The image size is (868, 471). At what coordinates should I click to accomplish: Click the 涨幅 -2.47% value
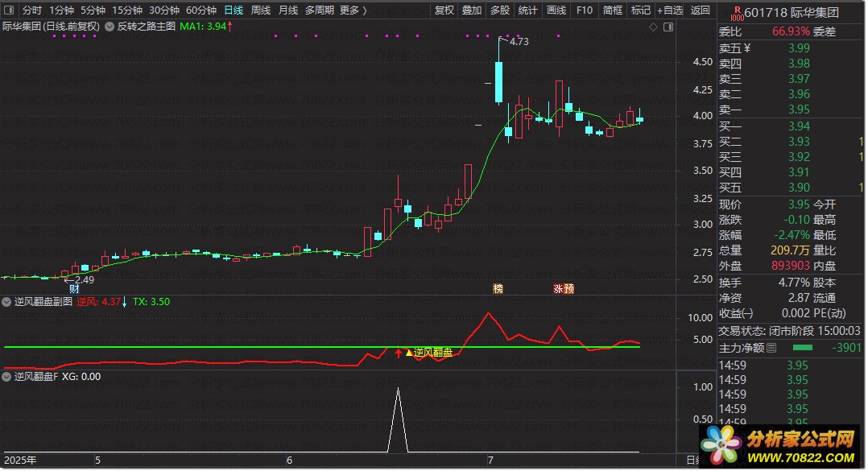click(x=792, y=235)
